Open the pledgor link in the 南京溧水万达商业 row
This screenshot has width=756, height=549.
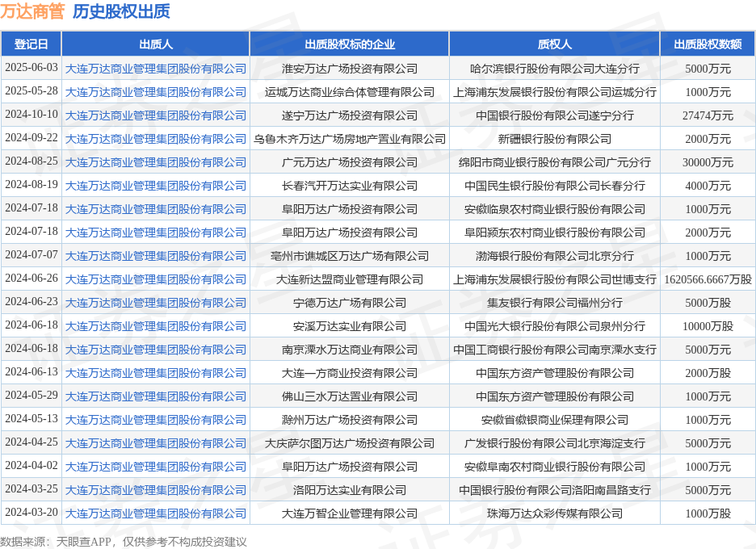(156, 350)
